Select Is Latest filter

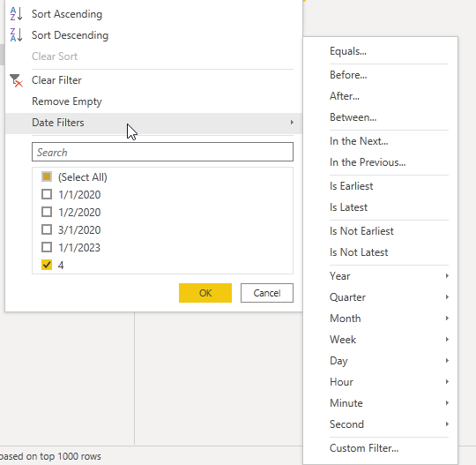(348, 207)
